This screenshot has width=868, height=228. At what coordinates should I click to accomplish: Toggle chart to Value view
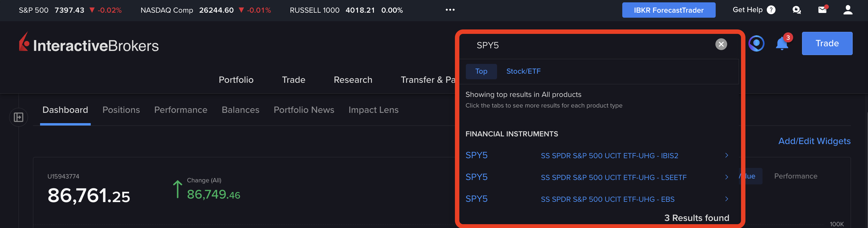point(750,176)
